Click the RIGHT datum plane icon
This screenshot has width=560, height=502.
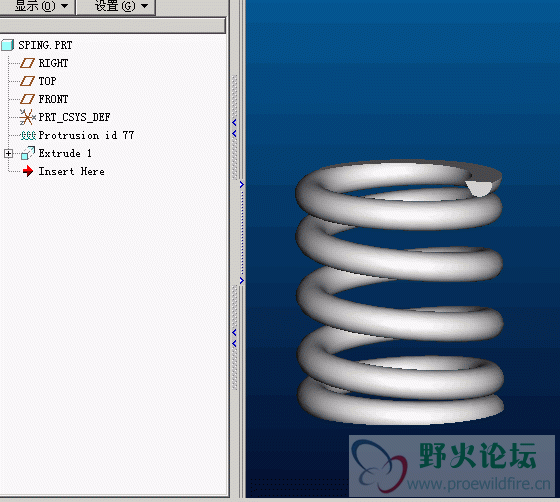(x=27, y=63)
